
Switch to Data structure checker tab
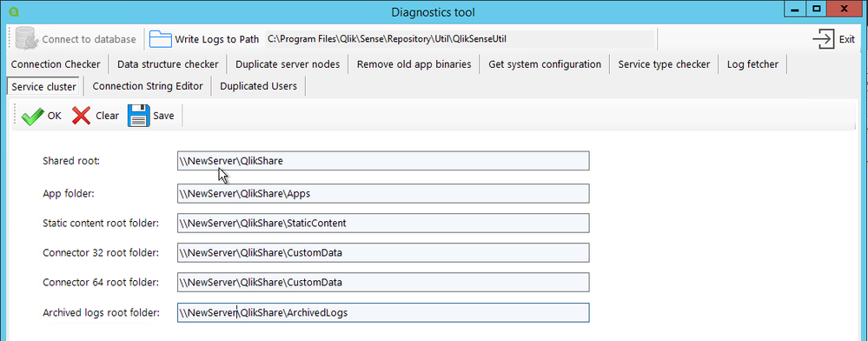tap(168, 64)
